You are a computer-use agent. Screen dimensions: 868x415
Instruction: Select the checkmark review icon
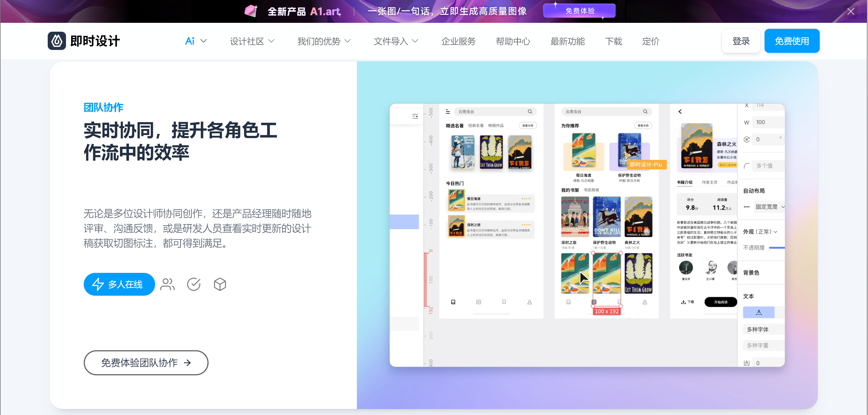pos(194,284)
